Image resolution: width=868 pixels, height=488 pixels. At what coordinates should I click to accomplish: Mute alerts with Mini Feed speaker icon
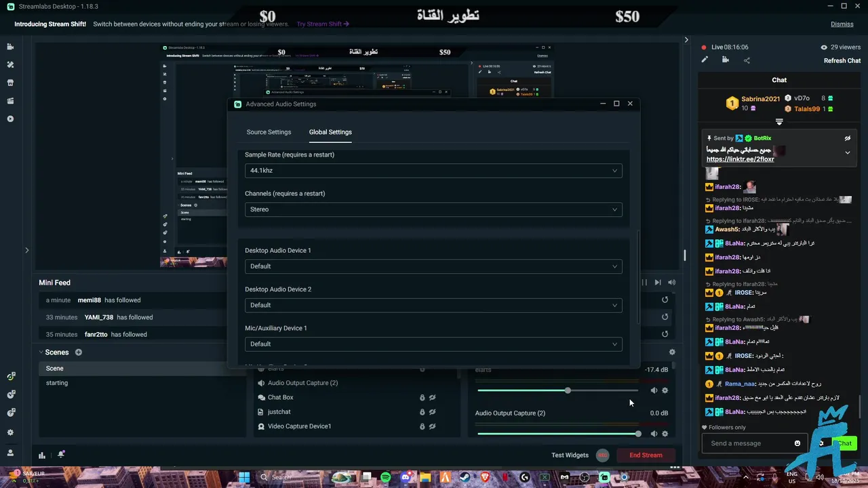click(671, 283)
